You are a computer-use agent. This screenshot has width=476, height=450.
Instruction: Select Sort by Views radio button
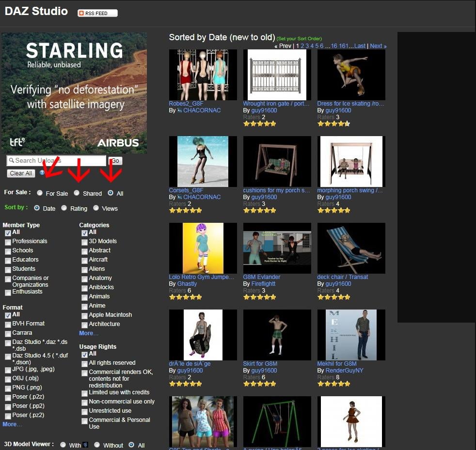pyautogui.click(x=96, y=208)
